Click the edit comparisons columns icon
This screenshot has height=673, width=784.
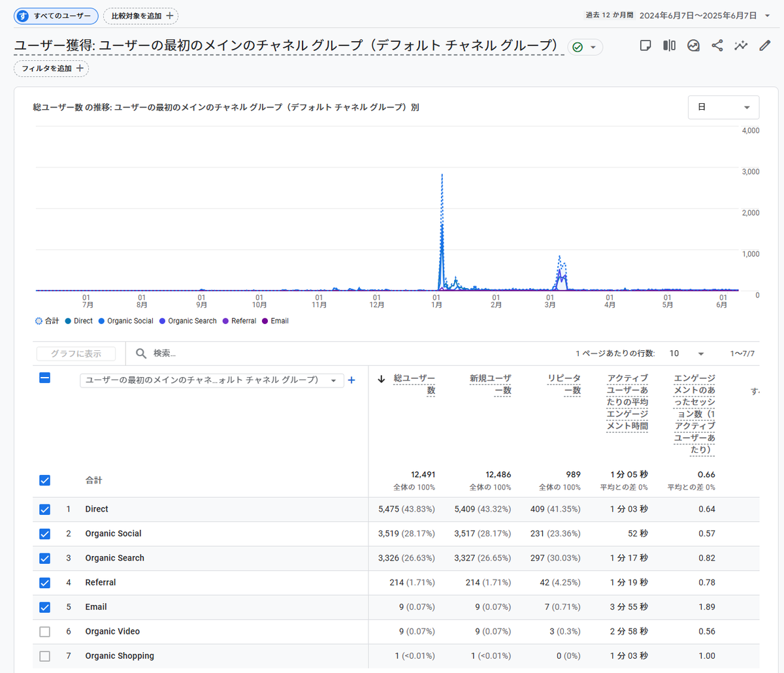(670, 46)
